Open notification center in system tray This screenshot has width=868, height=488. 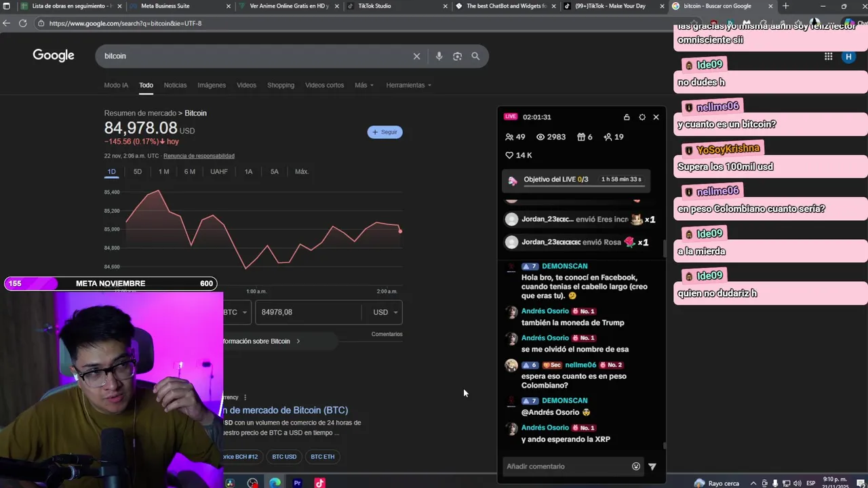861,483
